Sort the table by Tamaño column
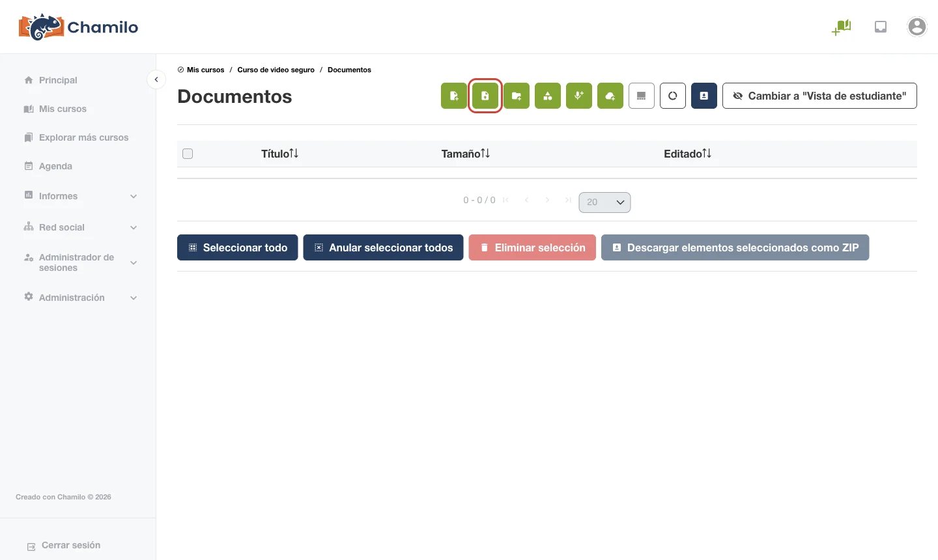This screenshot has height=560, width=938. [465, 154]
